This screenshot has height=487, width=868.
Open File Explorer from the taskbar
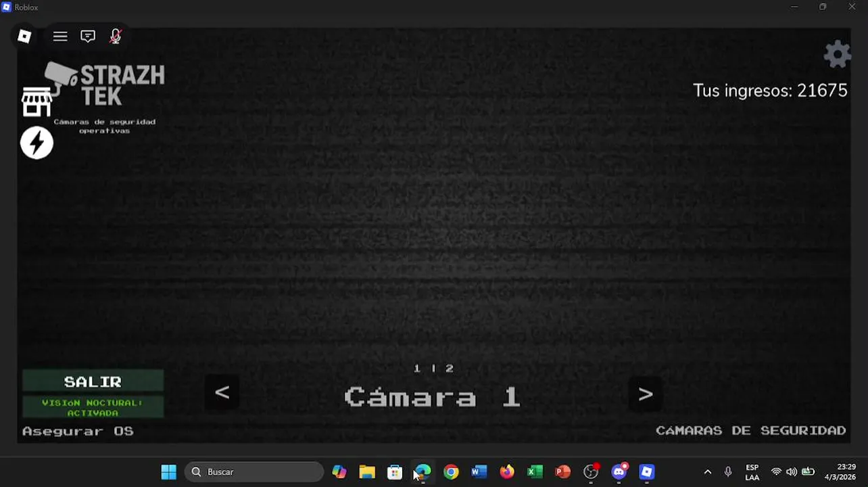[x=367, y=472]
